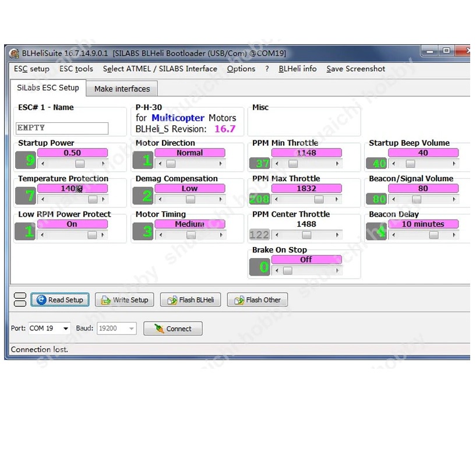
Task: Click left arrow of Low RPM Power Protect
Action: click(42, 235)
